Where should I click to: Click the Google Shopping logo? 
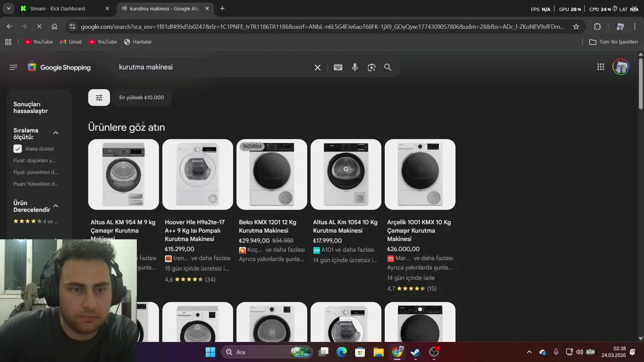click(x=59, y=67)
